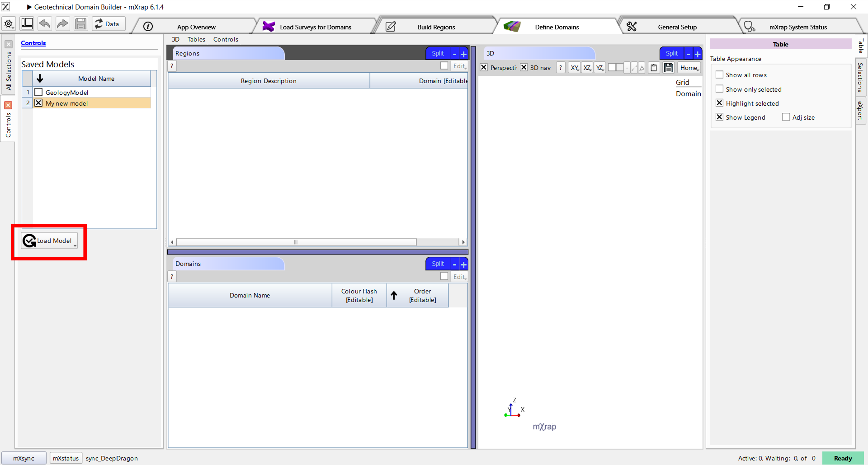This screenshot has height=465, width=868.
Task: Toggle line display in 3D view
Action: 634,68
